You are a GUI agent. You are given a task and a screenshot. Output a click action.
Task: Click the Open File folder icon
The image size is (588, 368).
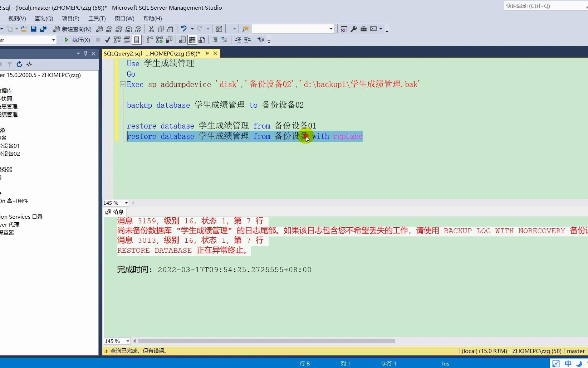24,29
